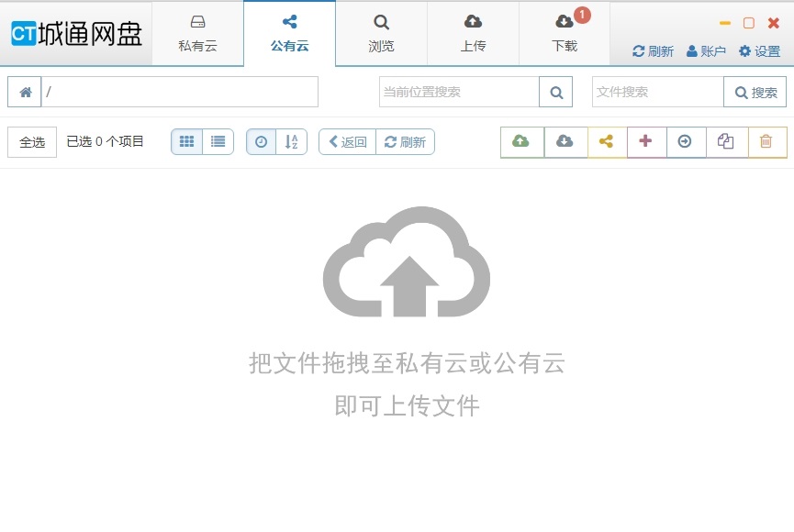Open 设置 settings
Image resolution: width=794 pixels, height=532 pixels.
tap(759, 51)
